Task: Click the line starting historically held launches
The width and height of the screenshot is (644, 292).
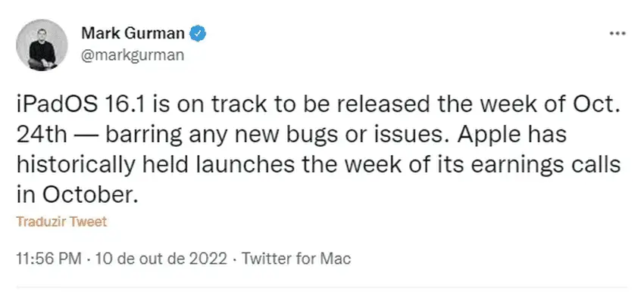Action: (318, 165)
